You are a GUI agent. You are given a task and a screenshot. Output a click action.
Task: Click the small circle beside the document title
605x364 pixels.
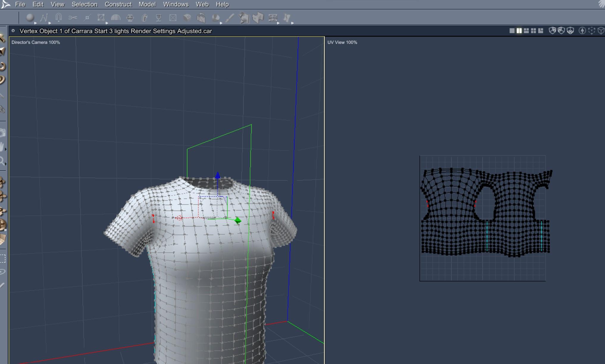tap(13, 31)
